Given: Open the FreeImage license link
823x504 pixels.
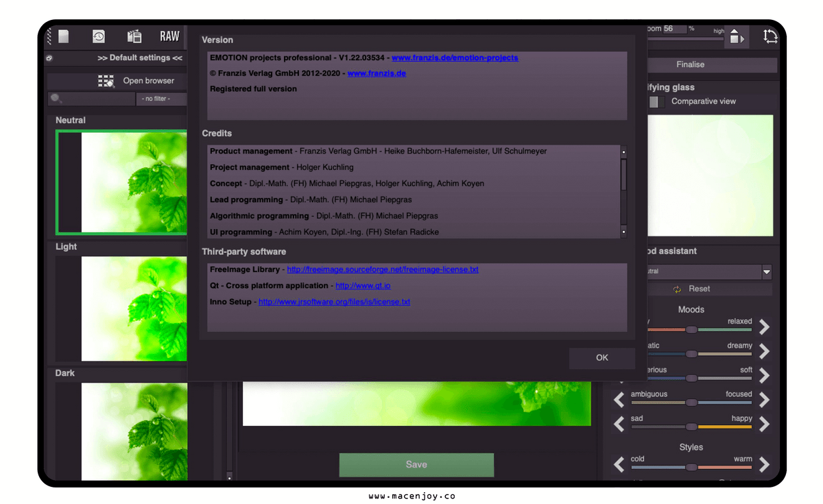Looking at the screenshot, I should click(x=383, y=270).
